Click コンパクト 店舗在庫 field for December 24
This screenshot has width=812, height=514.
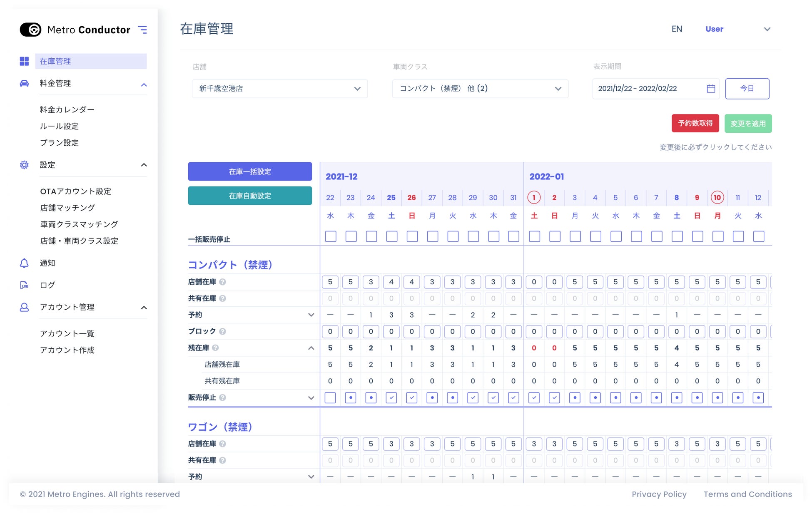[371, 282]
